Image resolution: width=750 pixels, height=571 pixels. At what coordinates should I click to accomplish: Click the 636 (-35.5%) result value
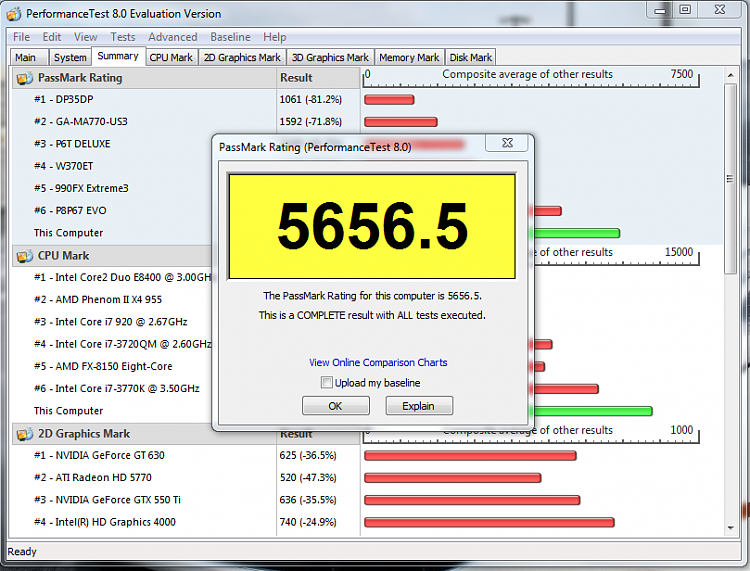coord(308,500)
